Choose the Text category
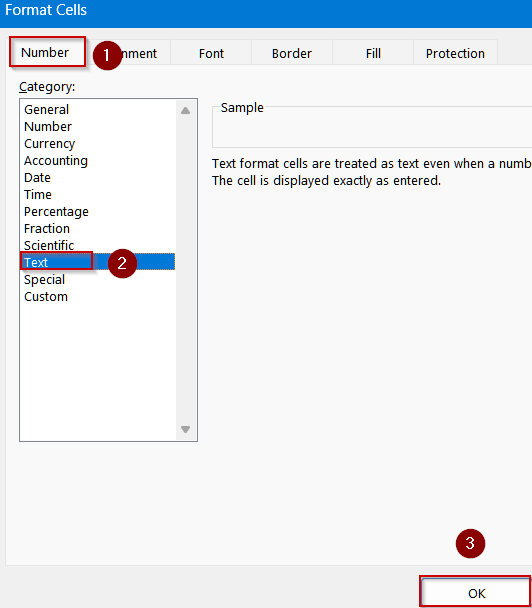Screen dimensions: 532x608 coord(98,263)
